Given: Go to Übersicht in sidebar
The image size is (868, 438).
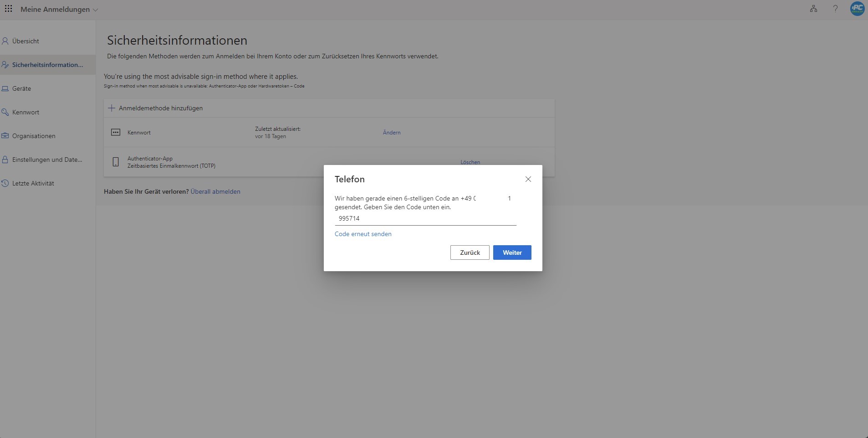Looking at the screenshot, I should [26, 41].
